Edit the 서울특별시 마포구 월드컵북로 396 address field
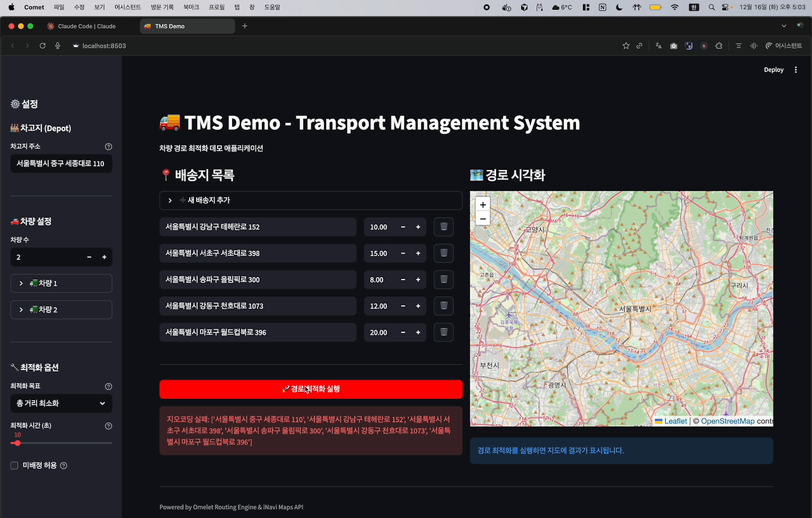The image size is (812, 518). coord(258,332)
